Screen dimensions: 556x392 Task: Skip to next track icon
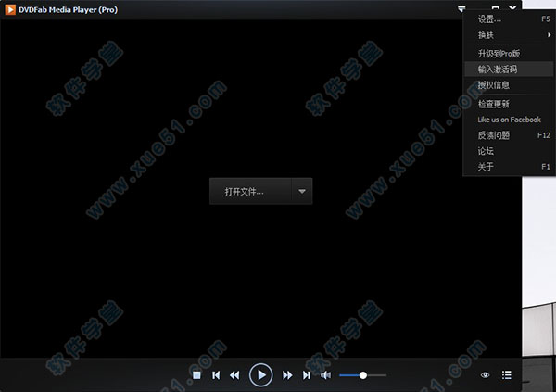(307, 375)
